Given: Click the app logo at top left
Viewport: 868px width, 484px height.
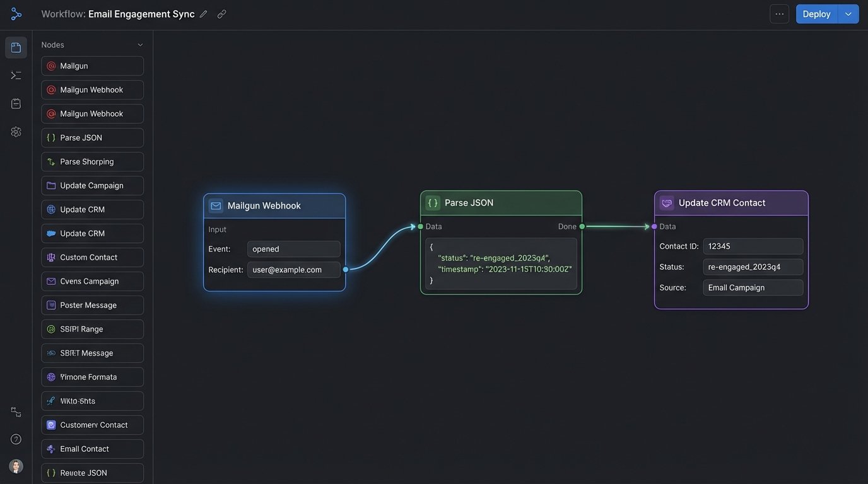Looking at the screenshot, I should [x=16, y=14].
